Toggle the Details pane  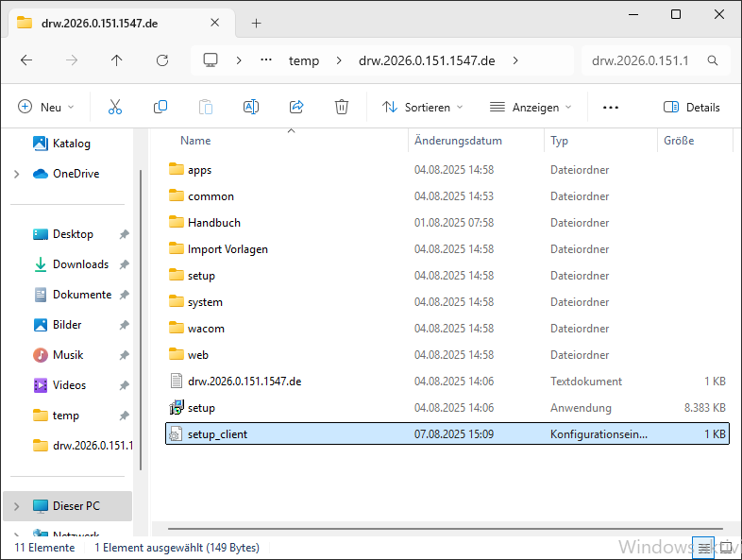click(692, 107)
